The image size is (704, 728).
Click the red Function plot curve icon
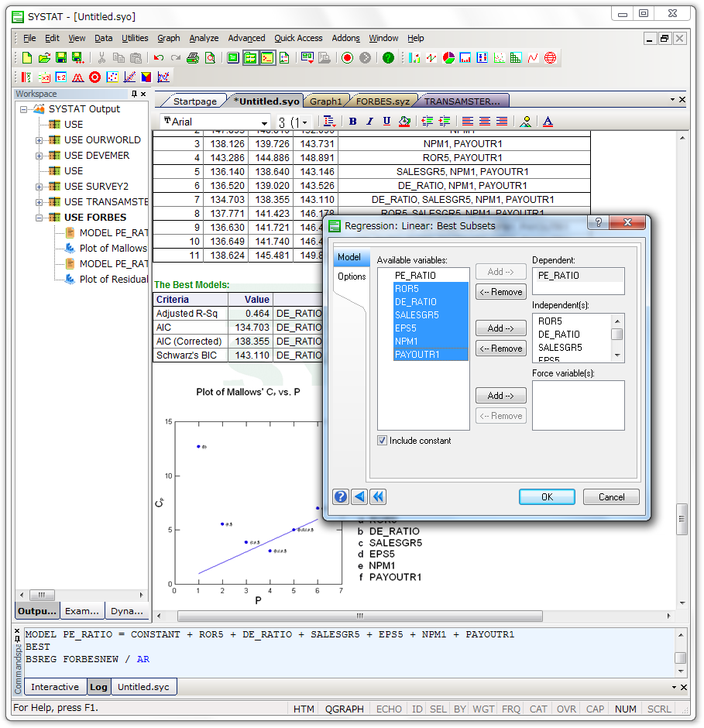(x=533, y=57)
